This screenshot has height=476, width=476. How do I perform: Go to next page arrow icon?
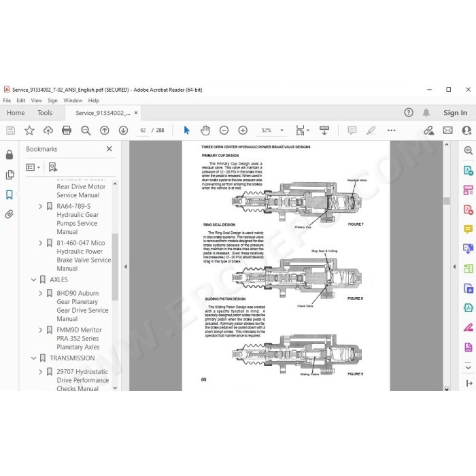pyautogui.click(x=123, y=131)
